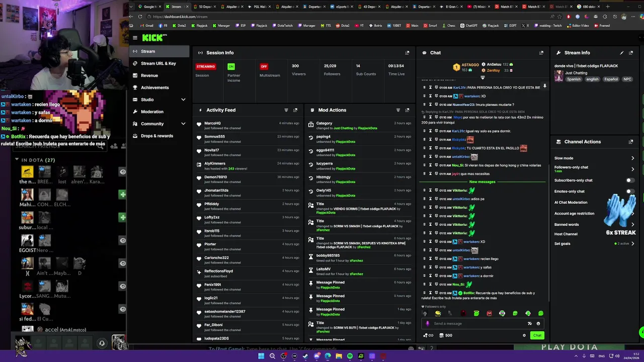Image resolution: width=644 pixels, height=362 pixels.
Task: Click MarcoHQ entry in Activity Feed
Action: 249,125
